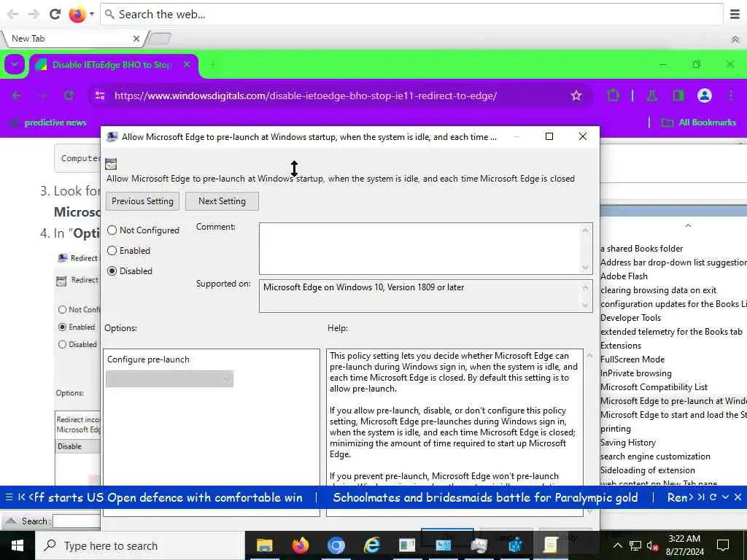Open 'Configure pre-launch' dropdown
Screen dimensions: 747x560
click(x=169, y=379)
